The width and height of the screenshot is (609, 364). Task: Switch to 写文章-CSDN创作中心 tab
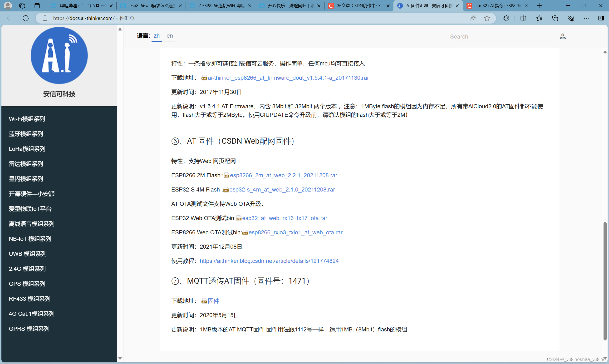[x=359, y=6]
